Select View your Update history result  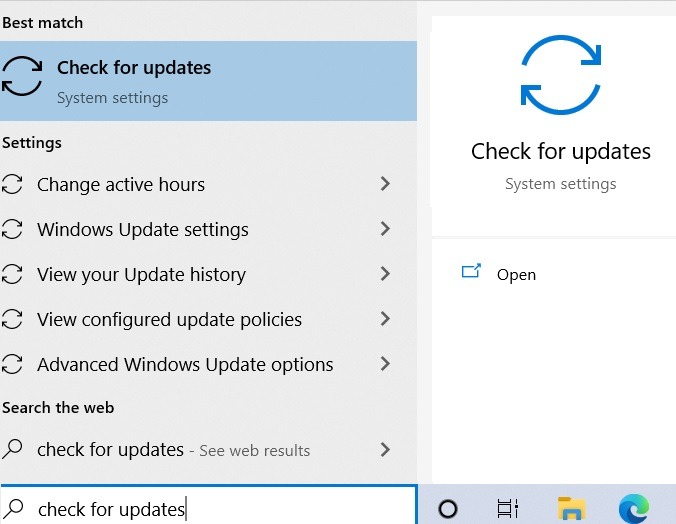pos(208,274)
